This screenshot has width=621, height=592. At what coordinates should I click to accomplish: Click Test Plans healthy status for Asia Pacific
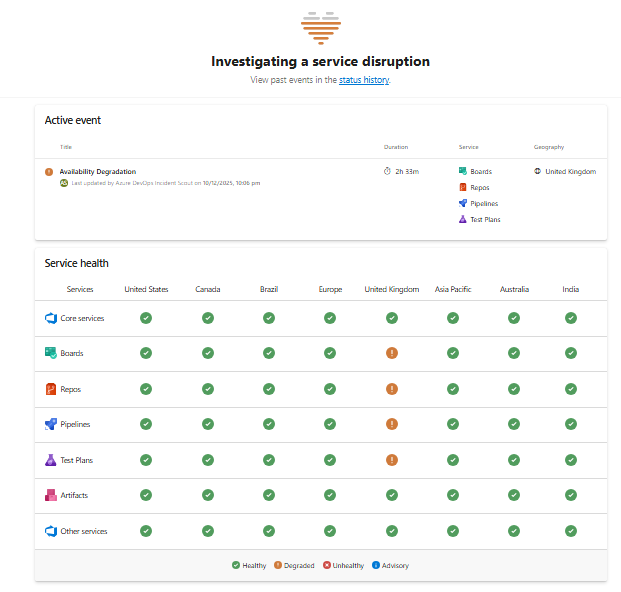[453, 460]
